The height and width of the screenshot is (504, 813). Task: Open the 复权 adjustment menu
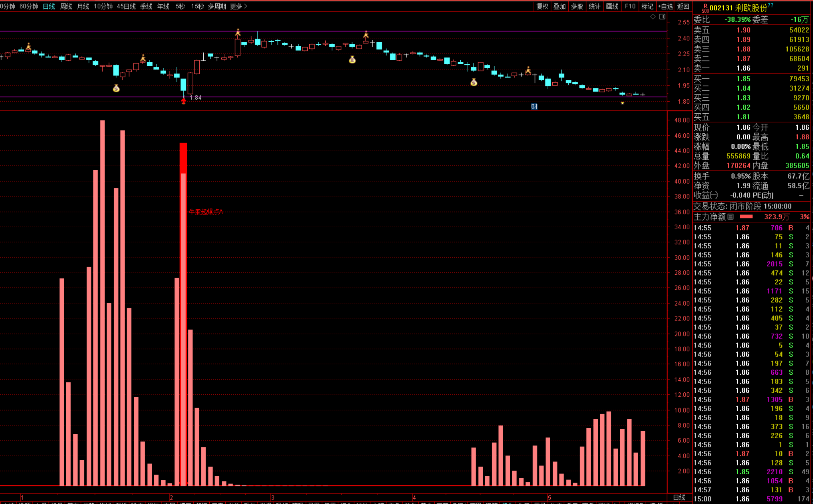542,6
